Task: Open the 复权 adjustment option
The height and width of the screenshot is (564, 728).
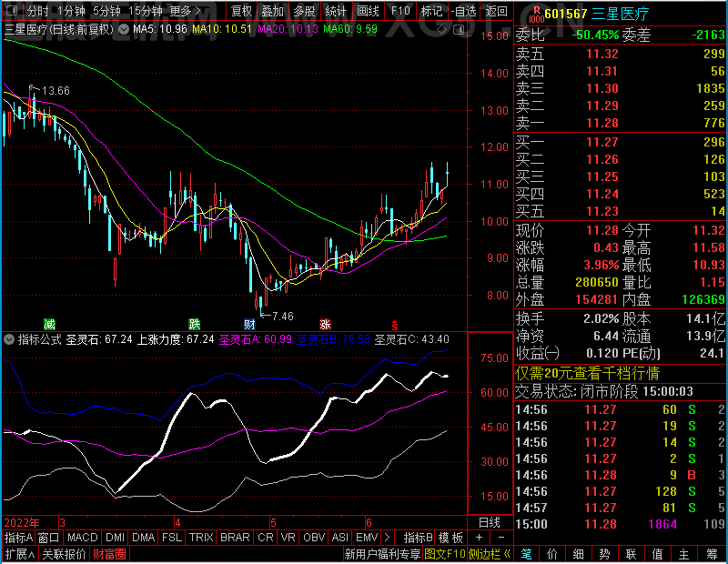Action: click(x=241, y=11)
